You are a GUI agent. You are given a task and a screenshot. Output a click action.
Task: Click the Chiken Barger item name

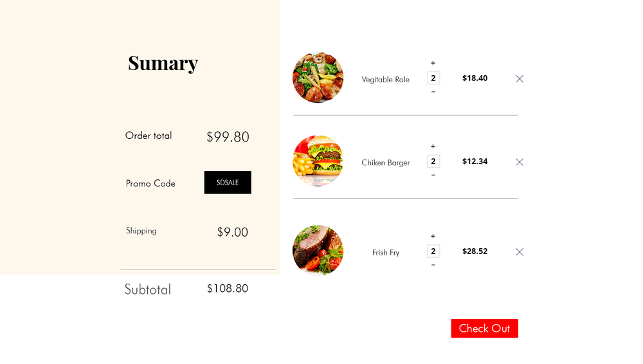385,163
